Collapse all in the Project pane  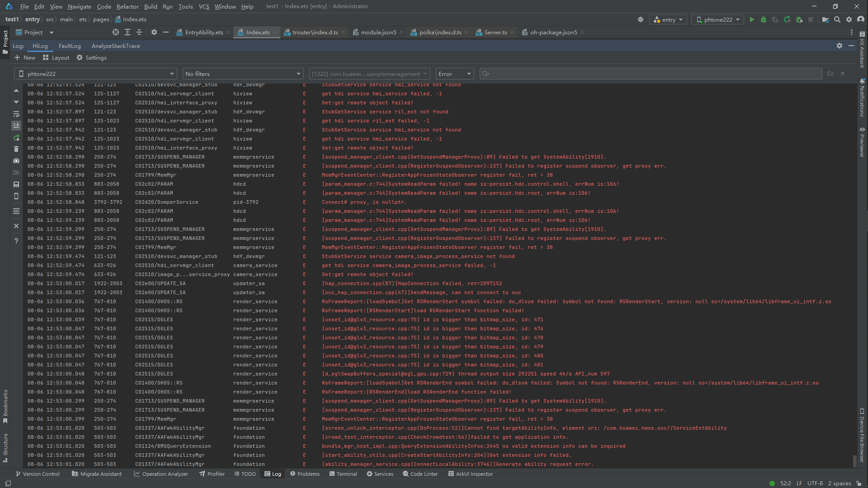[x=139, y=32]
